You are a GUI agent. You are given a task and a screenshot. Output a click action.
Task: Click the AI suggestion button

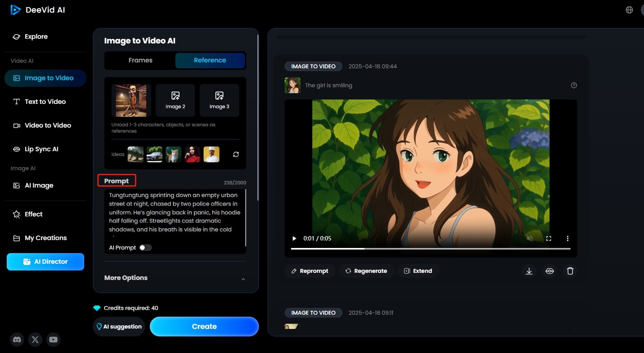[x=119, y=327]
